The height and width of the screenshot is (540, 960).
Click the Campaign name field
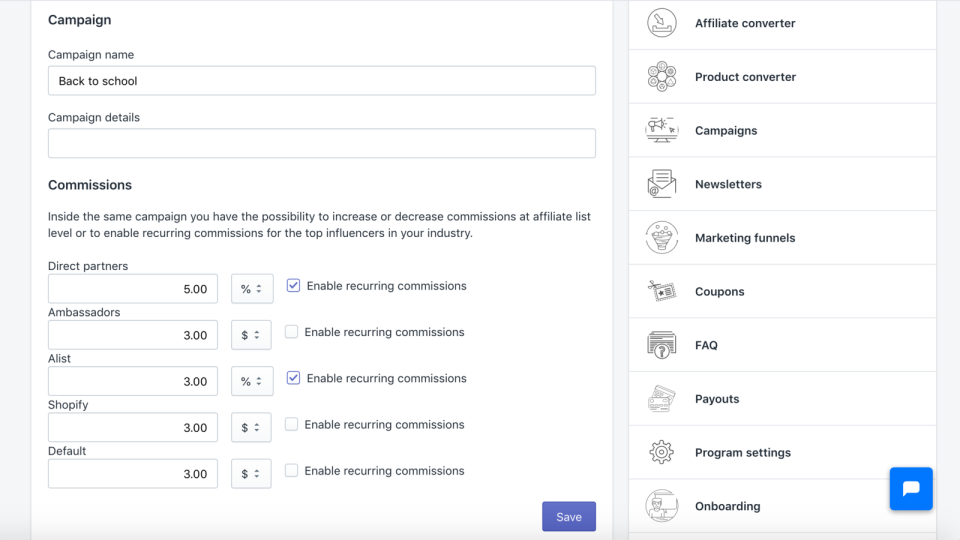pos(322,81)
